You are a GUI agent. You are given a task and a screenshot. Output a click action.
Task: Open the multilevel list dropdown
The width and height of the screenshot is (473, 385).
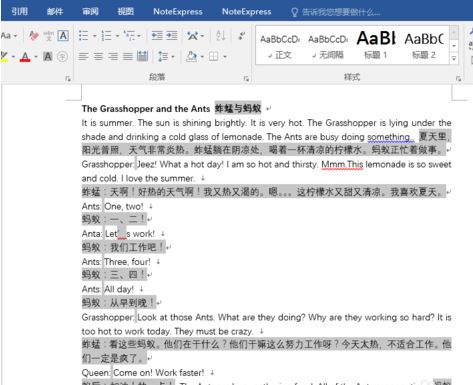pos(139,36)
